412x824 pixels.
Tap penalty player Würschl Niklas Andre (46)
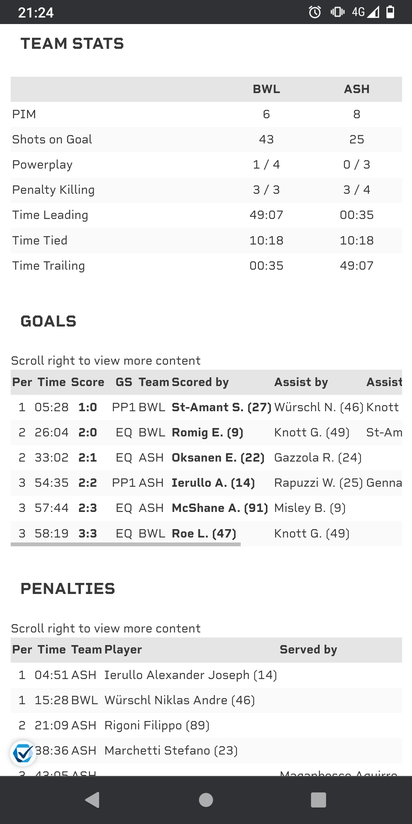click(179, 701)
